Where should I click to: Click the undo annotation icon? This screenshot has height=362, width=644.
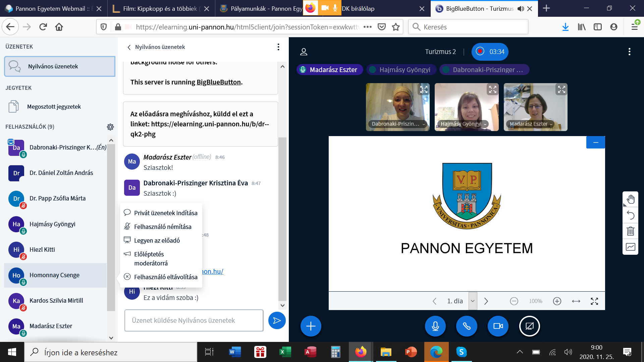point(630,215)
